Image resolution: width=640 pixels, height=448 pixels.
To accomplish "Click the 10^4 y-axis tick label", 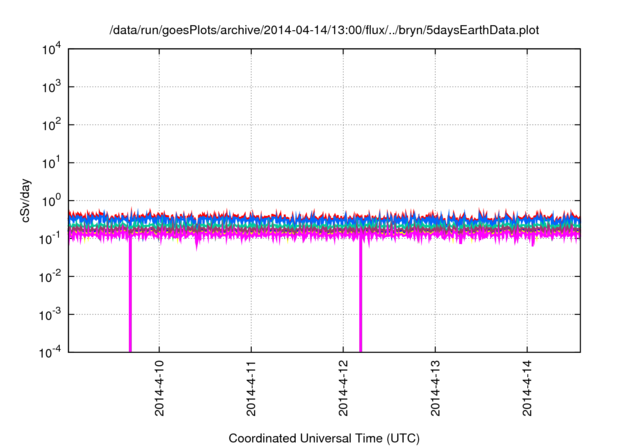I will (x=51, y=50).
